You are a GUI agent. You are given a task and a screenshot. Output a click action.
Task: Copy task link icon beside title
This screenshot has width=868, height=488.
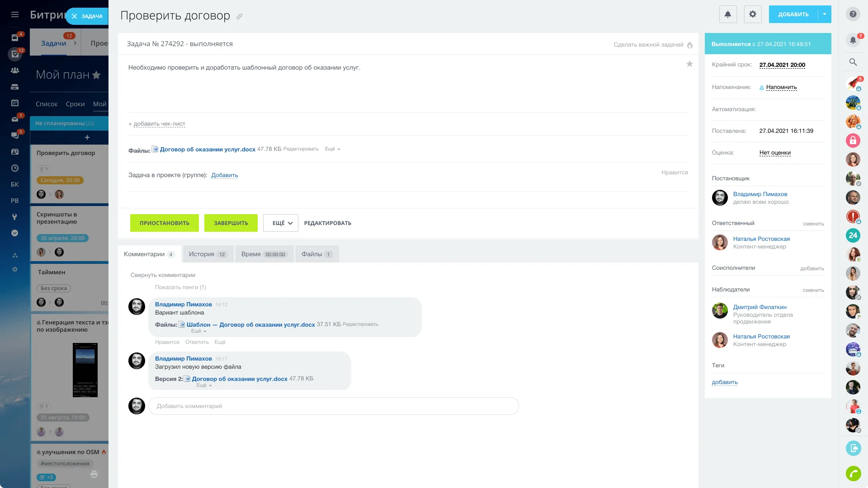coord(240,17)
